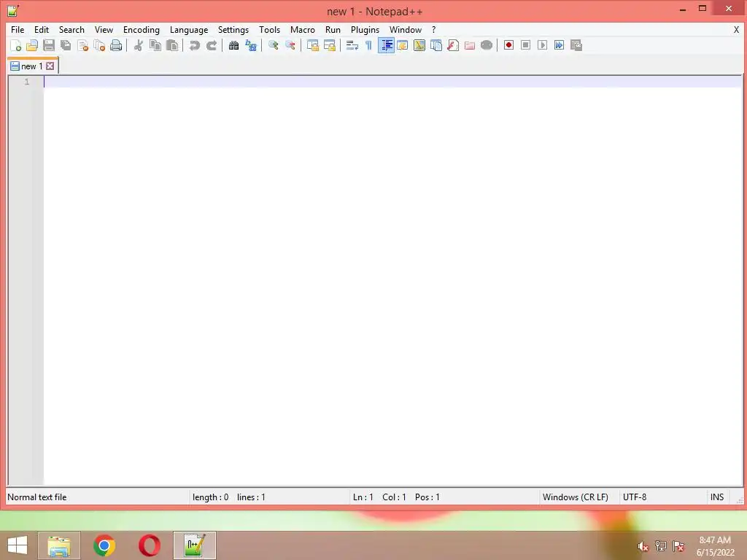Screen dimensions: 747x560
Task: Open the user-defined language dialog icon
Action: [403, 45]
